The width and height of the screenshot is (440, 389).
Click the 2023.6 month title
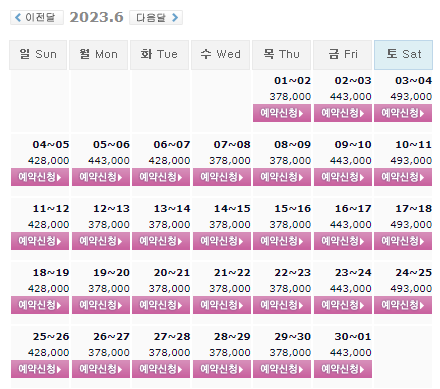[x=96, y=17]
